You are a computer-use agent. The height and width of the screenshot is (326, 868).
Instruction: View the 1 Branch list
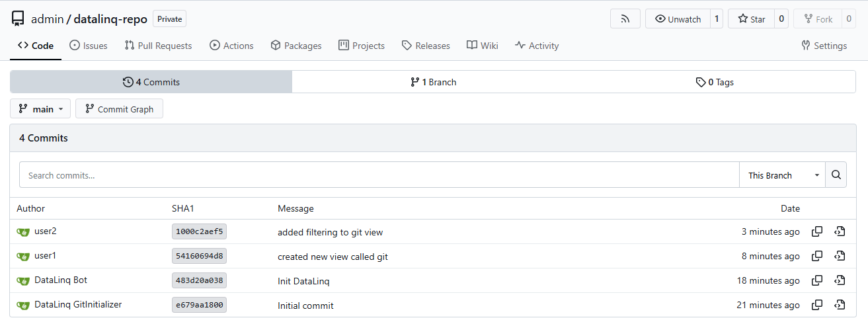tap(433, 82)
